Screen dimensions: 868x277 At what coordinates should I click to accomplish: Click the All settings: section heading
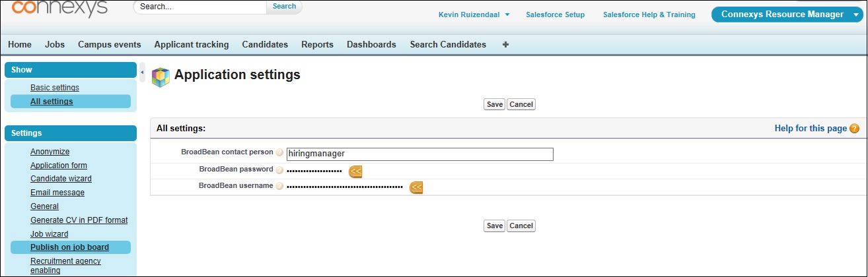[181, 129]
